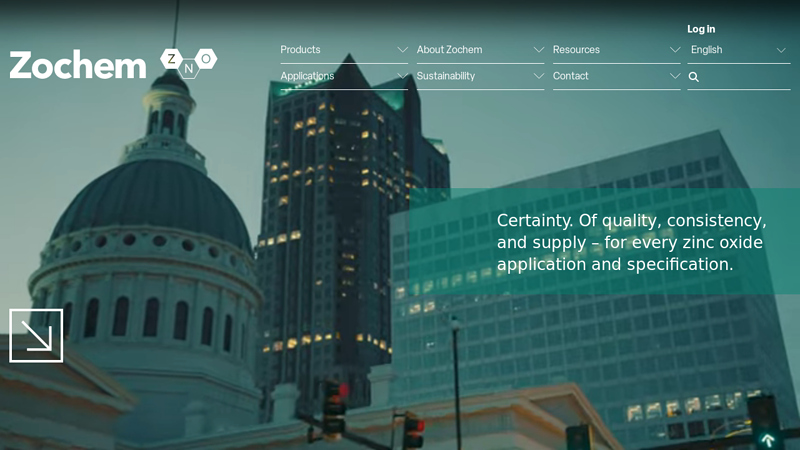This screenshot has width=800, height=450.
Task: Open the Products menu item
Action: pyautogui.click(x=300, y=50)
